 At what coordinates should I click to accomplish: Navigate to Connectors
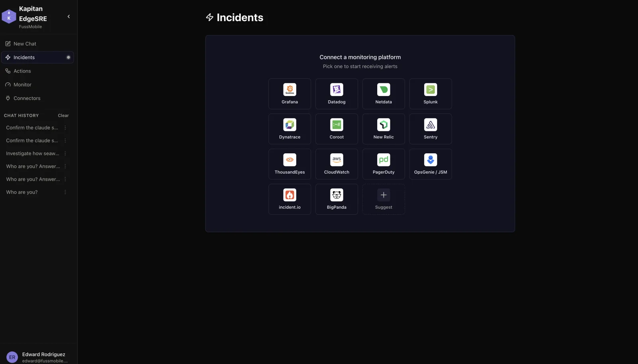coord(37,98)
